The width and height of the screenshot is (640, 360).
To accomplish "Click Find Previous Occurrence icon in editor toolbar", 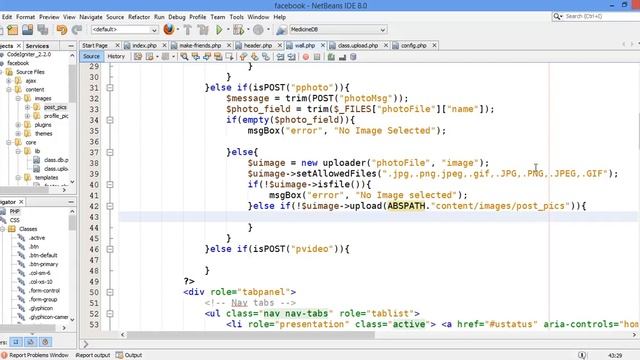I will pyautogui.click(x=196, y=57).
